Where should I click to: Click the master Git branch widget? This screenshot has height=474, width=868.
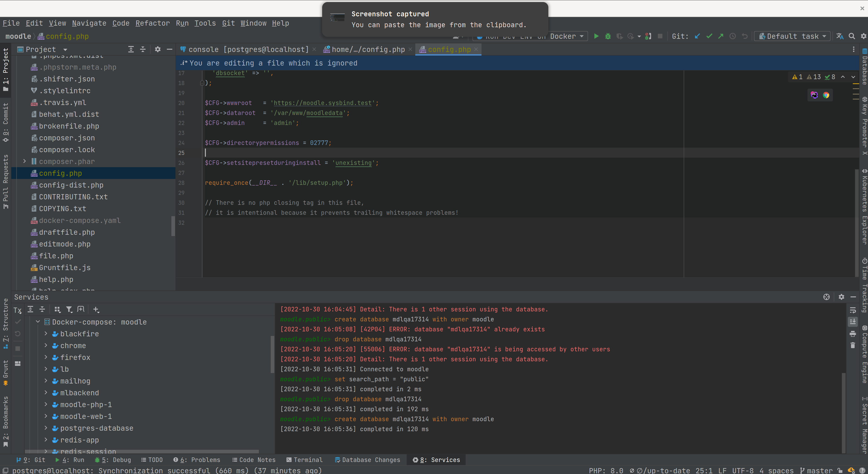click(x=816, y=470)
